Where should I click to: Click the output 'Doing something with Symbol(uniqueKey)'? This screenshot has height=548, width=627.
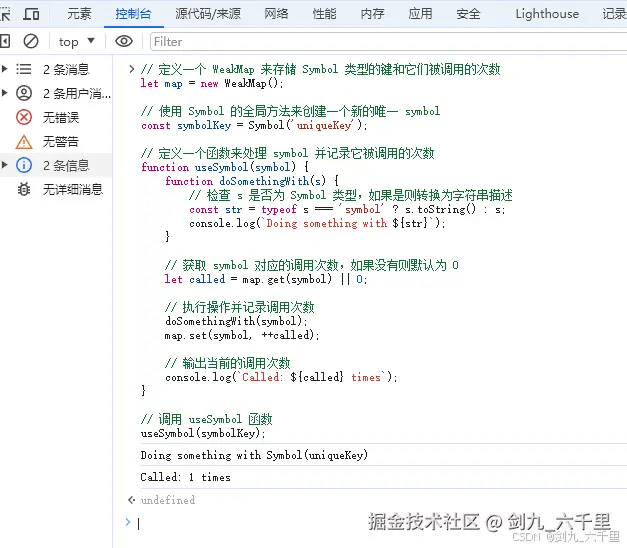(254, 455)
